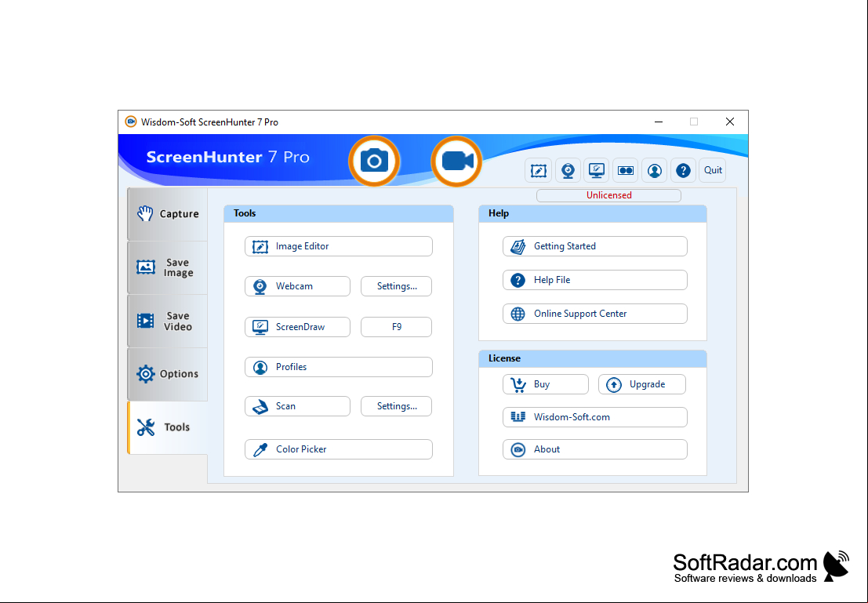
Task: Click the F9 hotkey button for ScreenDraw
Action: [396, 327]
